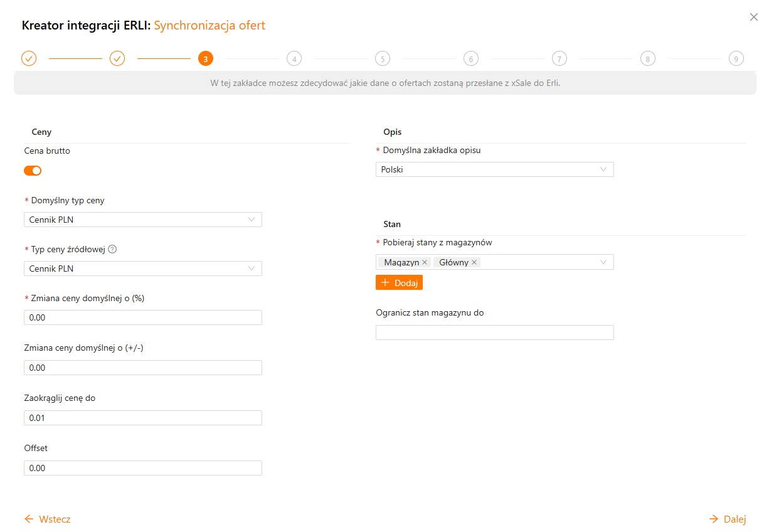Open the Domyślny typ ceny dropdown
Image resolution: width=769 pixels, height=532 pixels.
click(x=143, y=220)
